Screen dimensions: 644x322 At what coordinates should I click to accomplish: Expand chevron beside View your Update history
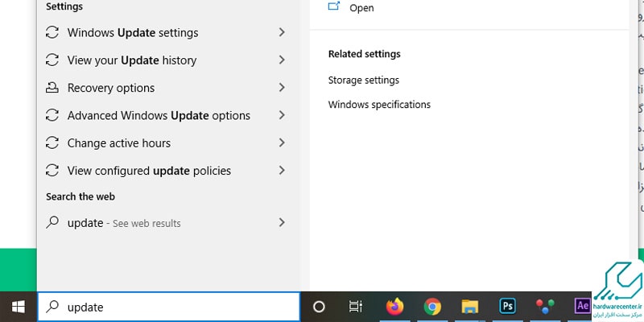[282, 60]
